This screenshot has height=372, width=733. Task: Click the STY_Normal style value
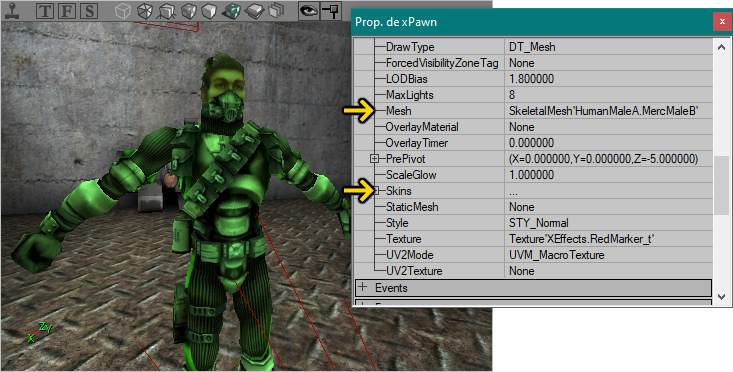click(x=539, y=223)
